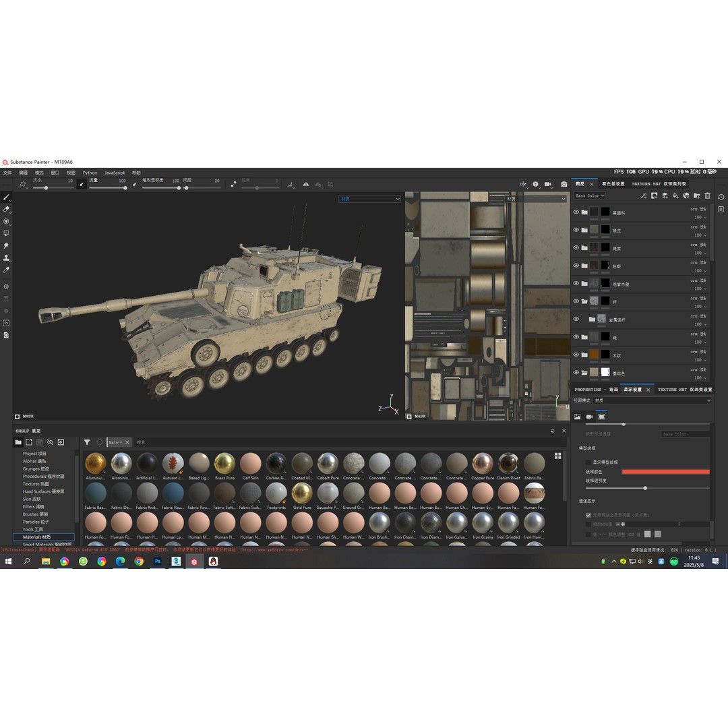Screen dimensions: 728x728
Task: Click the symmetry toggle icon in toolbar
Action: coord(305,184)
